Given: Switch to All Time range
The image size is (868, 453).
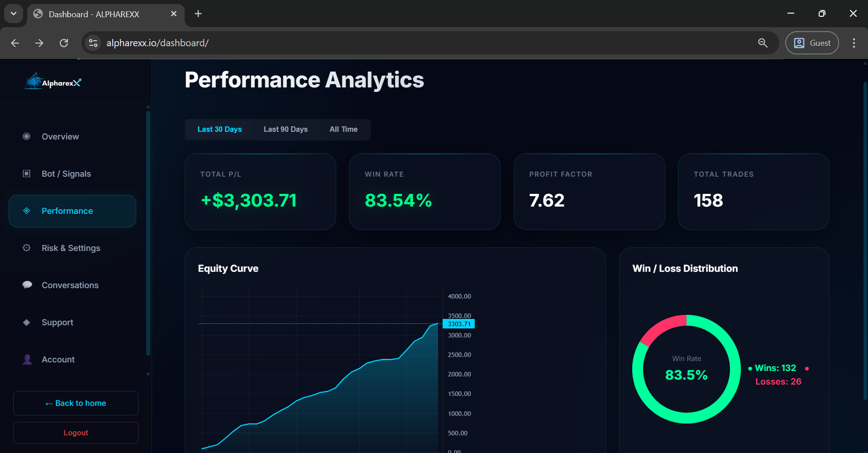Looking at the screenshot, I should 343,130.
